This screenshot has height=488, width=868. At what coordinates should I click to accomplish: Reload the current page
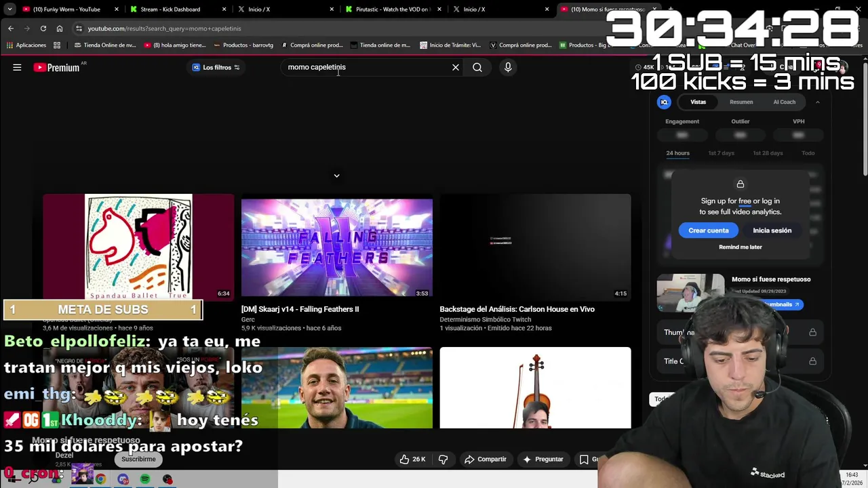pos(43,28)
